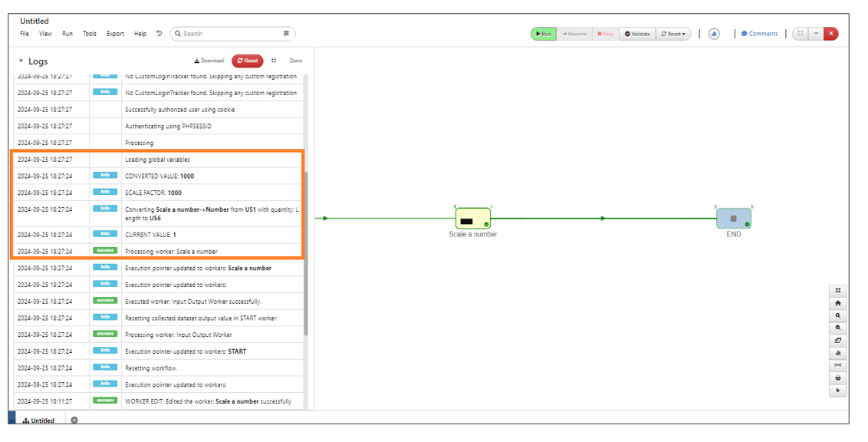Close the Logs panel with the X
Image resolution: width=868 pixels, height=442 pixels.
click(21, 61)
